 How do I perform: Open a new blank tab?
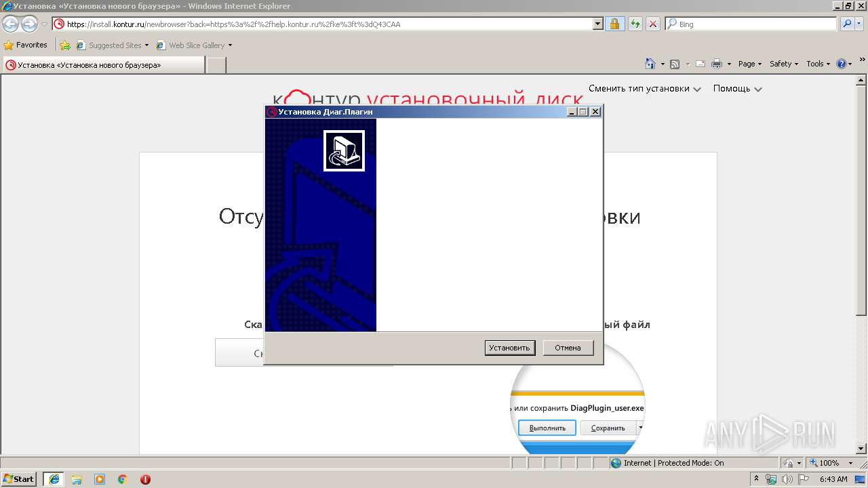click(x=216, y=65)
